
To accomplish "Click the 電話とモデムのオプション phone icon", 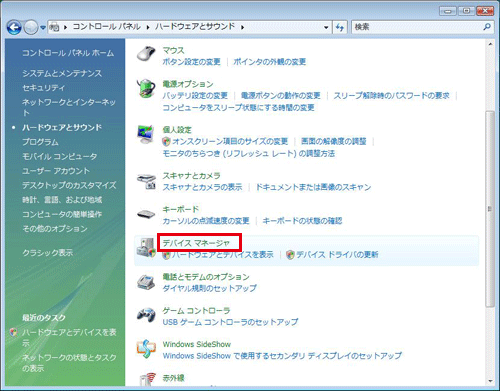I will [146, 282].
